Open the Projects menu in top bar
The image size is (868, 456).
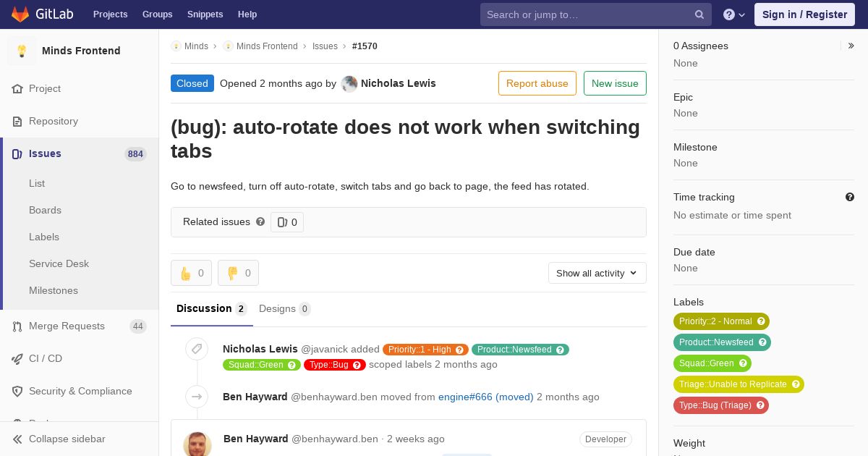[x=110, y=14]
